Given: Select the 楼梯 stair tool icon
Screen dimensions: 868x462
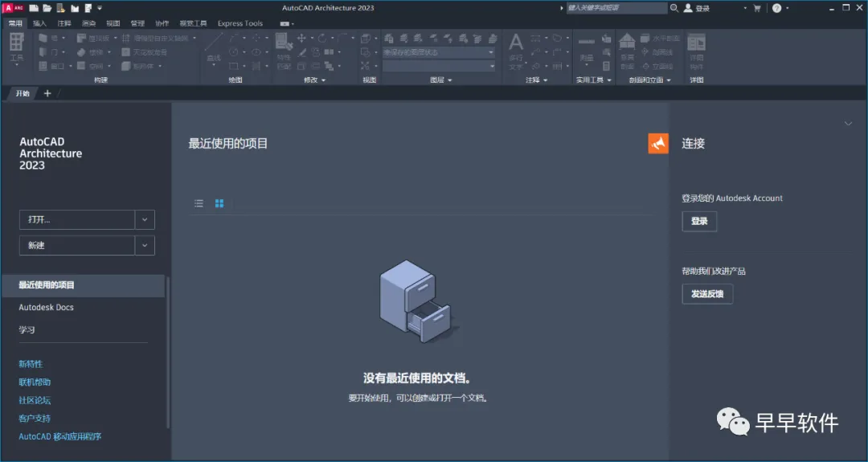Looking at the screenshot, I should coord(81,52).
